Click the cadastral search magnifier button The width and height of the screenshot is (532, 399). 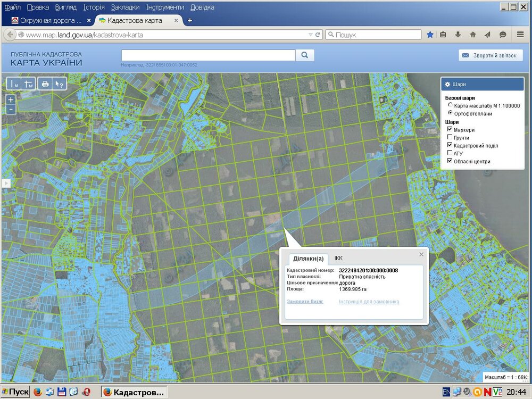305,55
